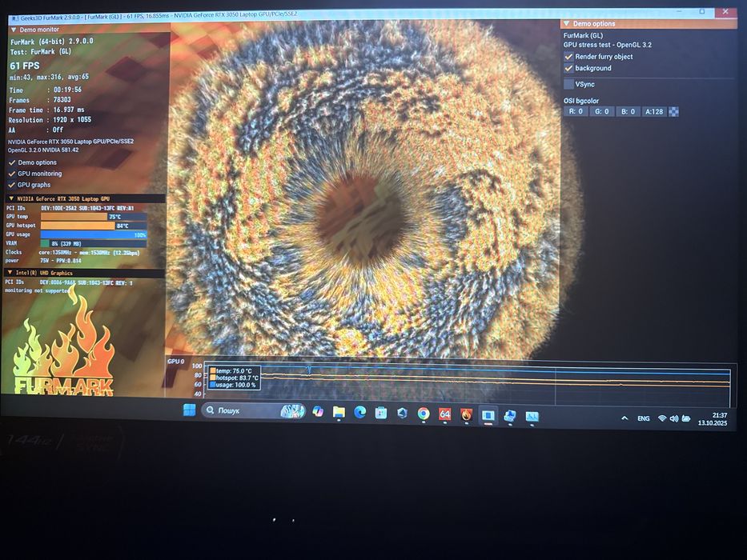The width and height of the screenshot is (747, 560).
Task: Click the graph legend usage: 100.0 %
Action: [x=234, y=385]
